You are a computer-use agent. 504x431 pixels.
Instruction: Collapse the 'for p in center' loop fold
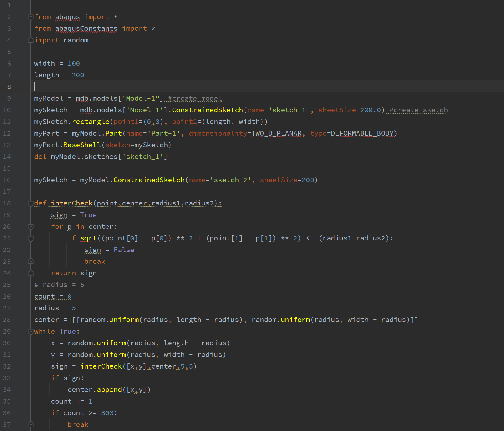coord(31,227)
